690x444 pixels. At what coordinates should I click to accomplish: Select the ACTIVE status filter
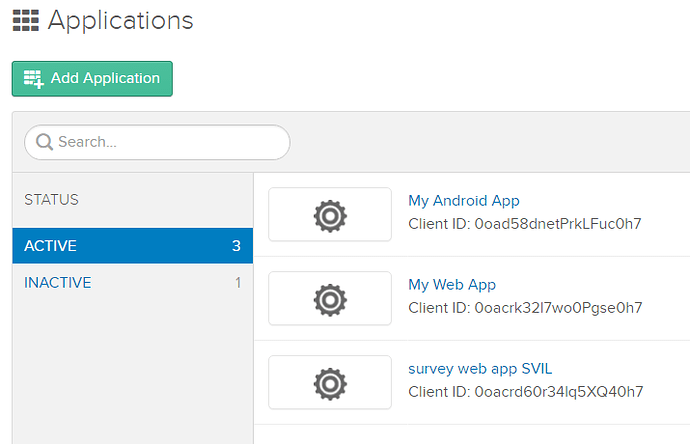[x=132, y=246]
